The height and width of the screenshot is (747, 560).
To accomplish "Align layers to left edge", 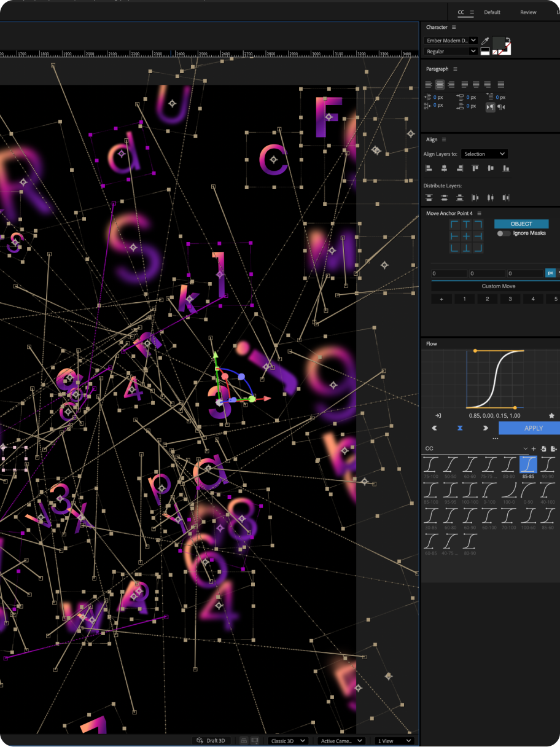I will tap(429, 168).
